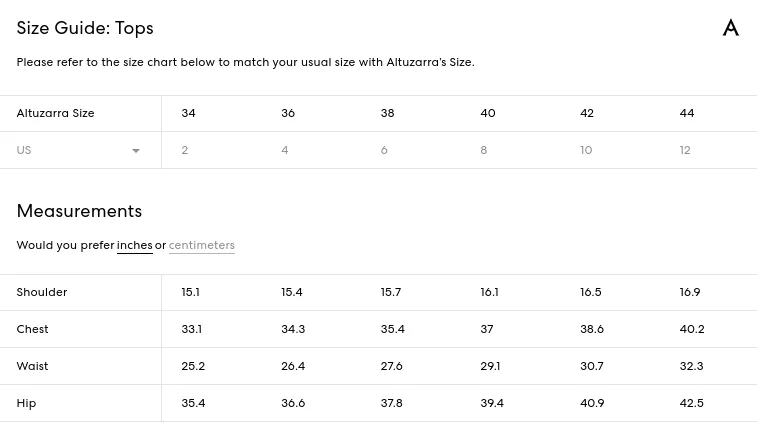The height and width of the screenshot is (442, 757).
Task: Click the Altuzarra Size 34 column header
Action: coord(188,113)
